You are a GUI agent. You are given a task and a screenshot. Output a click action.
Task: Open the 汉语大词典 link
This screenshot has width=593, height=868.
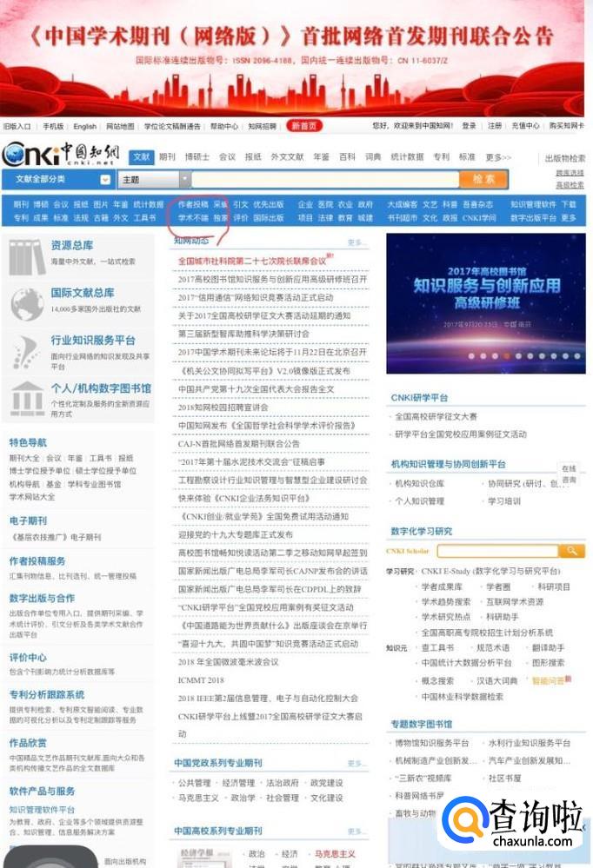(x=496, y=680)
